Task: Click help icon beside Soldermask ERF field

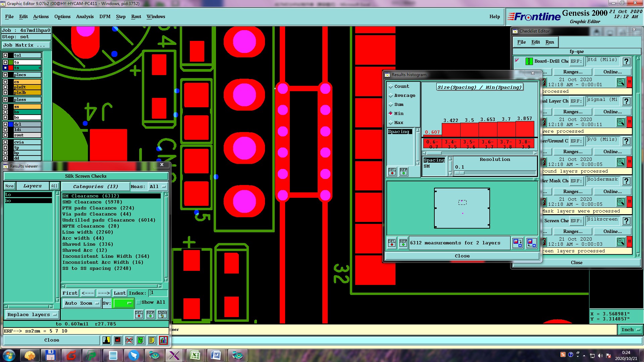Action: click(626, 181)
